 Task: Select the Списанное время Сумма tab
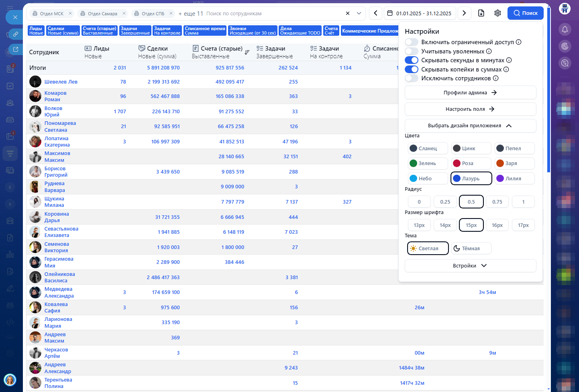point(205,31)
